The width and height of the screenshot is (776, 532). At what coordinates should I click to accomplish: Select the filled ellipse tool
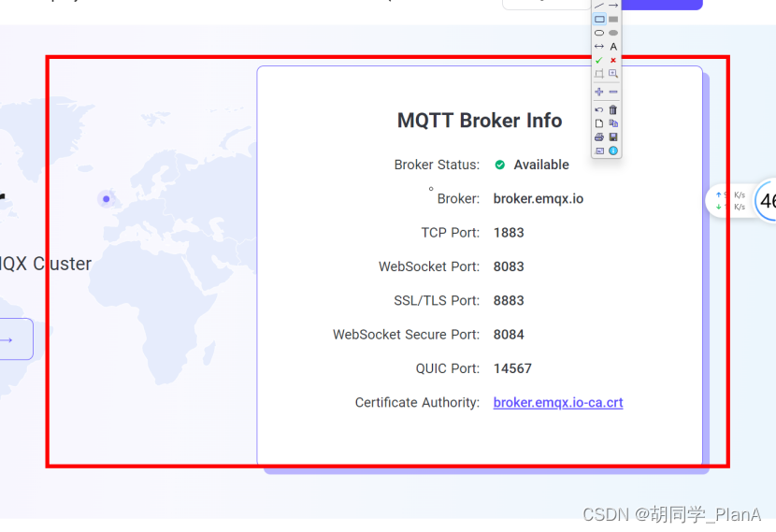(x=613, y=33)
